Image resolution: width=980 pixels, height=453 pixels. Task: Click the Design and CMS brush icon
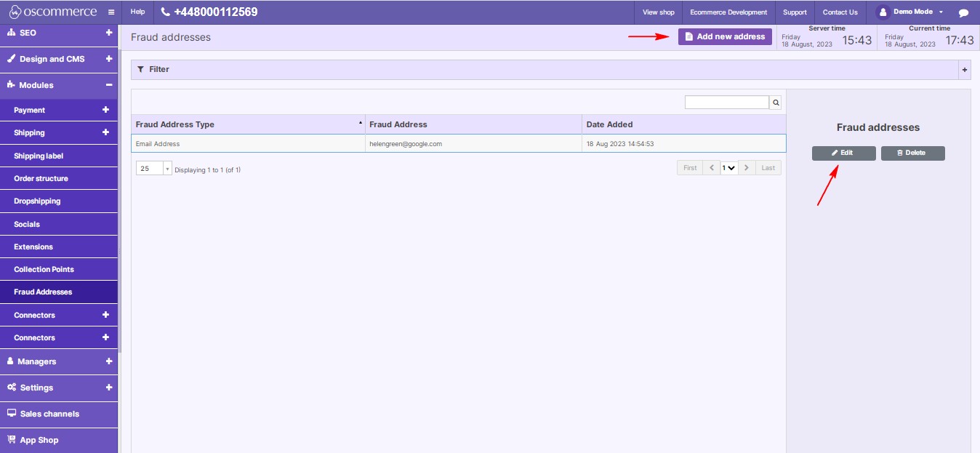pyautogui.click(x=12, y=59)
